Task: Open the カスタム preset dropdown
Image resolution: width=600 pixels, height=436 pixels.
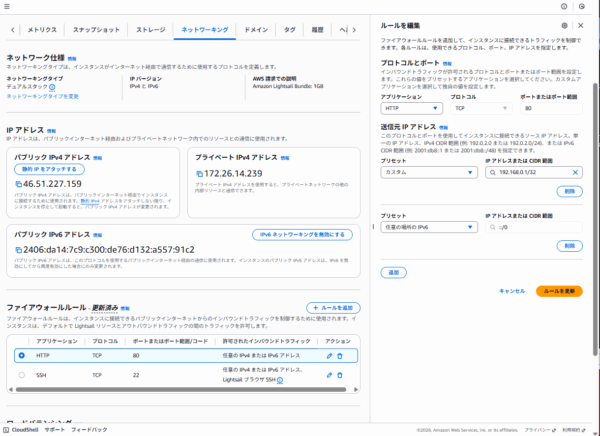Action: tap(429, 173)
